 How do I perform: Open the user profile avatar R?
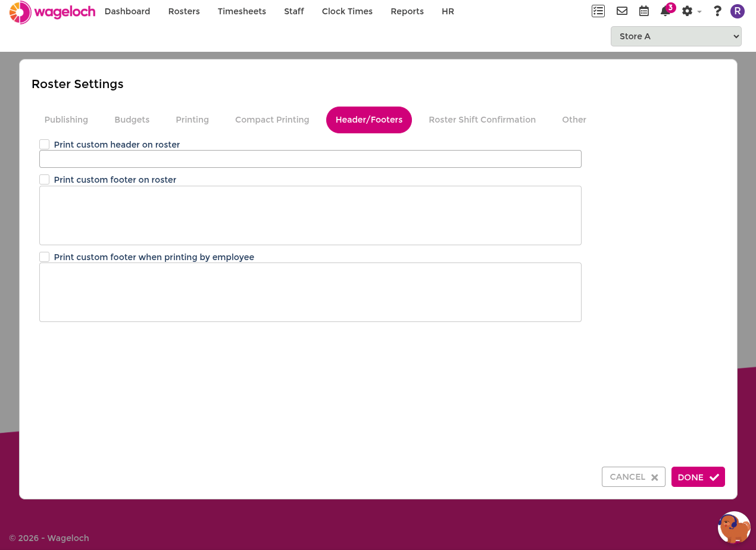pos(738,11)
